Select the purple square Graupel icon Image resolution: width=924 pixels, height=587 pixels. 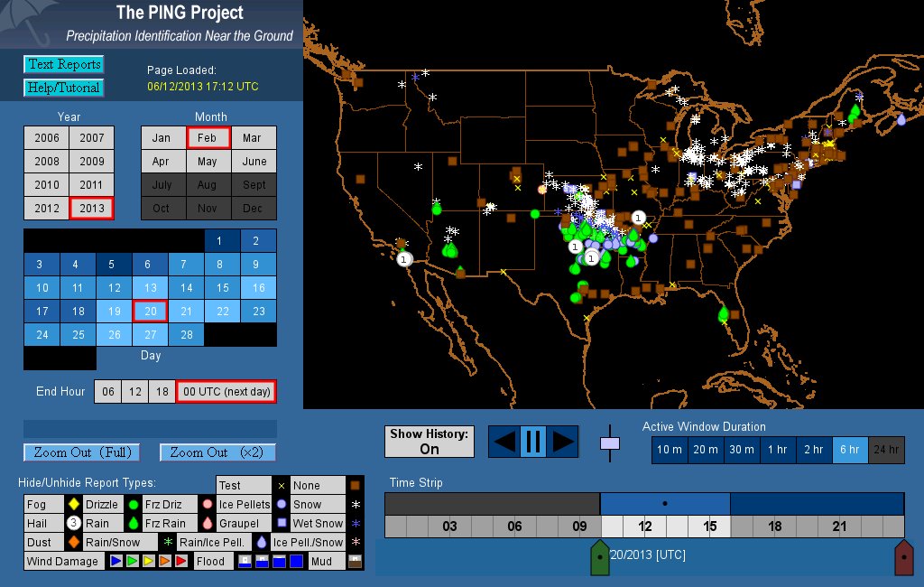click(281, 524)
